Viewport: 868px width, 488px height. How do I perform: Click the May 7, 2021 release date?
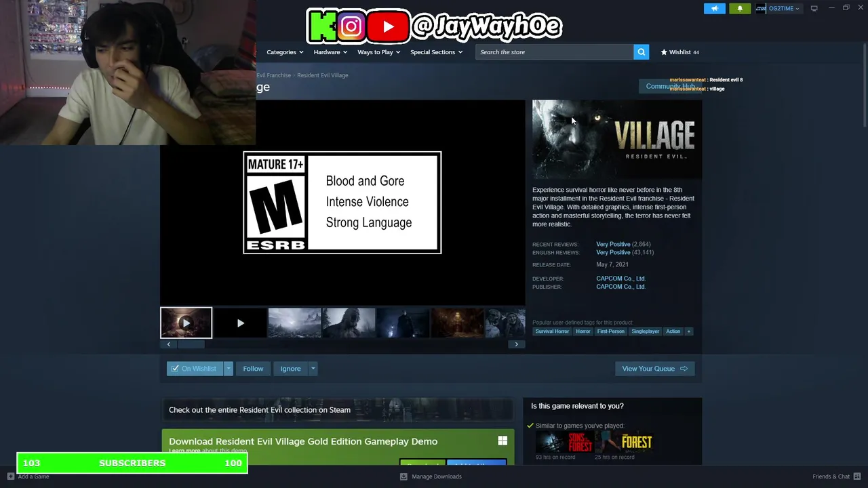coord(612,264)
